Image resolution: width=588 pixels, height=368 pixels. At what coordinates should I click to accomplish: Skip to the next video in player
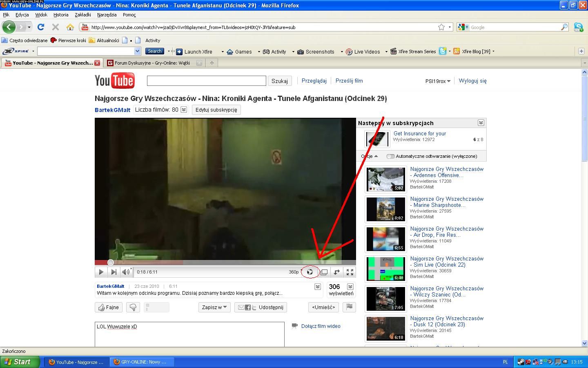pyautogui.click(x=114, y=272)
